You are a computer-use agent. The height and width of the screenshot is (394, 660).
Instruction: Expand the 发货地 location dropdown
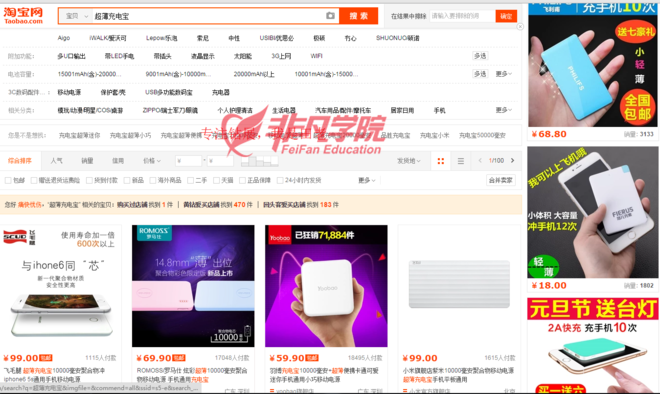(409, 161)
